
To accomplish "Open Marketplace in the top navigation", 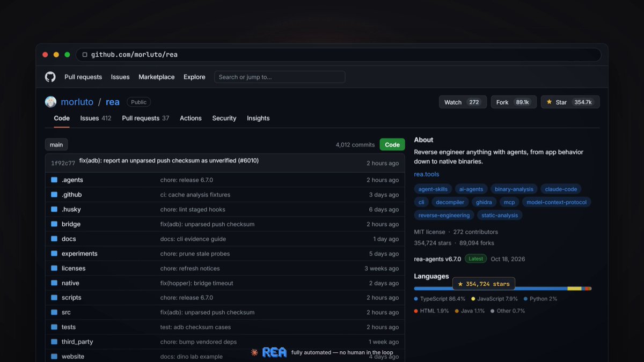I will coord(157,77).
